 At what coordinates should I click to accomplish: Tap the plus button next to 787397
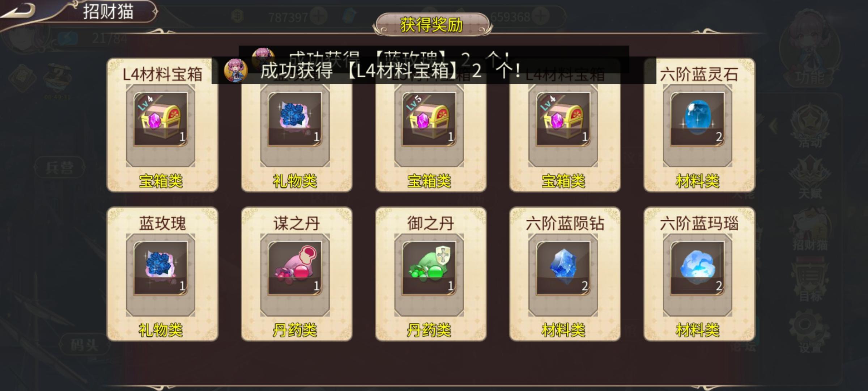319,16
